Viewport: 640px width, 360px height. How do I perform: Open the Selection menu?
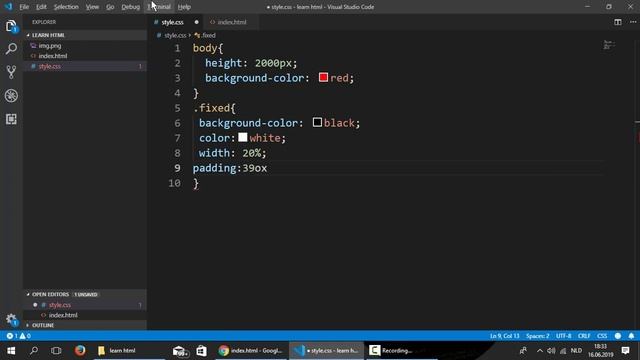(x=66, y=7)
